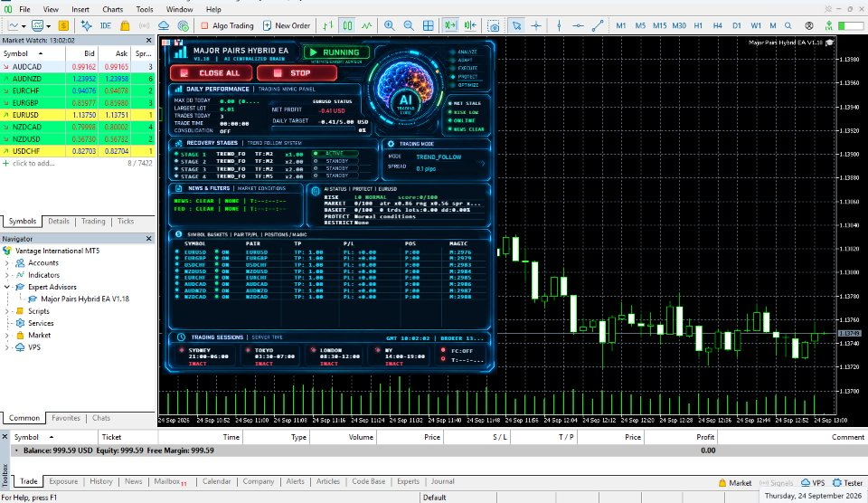Screen dimensions: 868x503
Task: Open the Insert menu
Action: click(x=80, y=9)
